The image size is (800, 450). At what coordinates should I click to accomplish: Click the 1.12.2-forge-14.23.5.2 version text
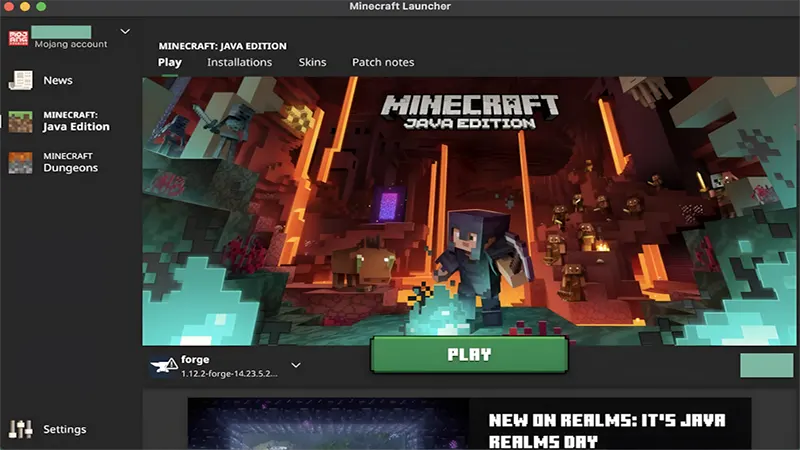[229, 373]
